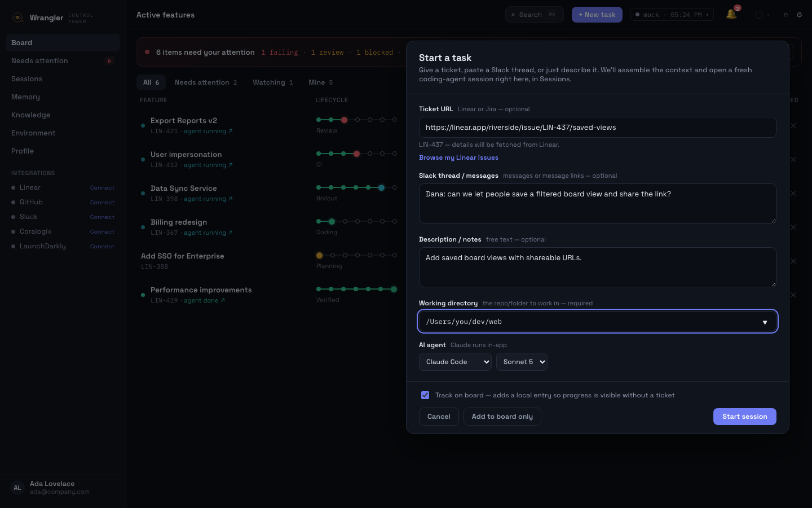812x508 pixels.
Task: Click the Needs attention count badge 6
Action: (109, 61)
